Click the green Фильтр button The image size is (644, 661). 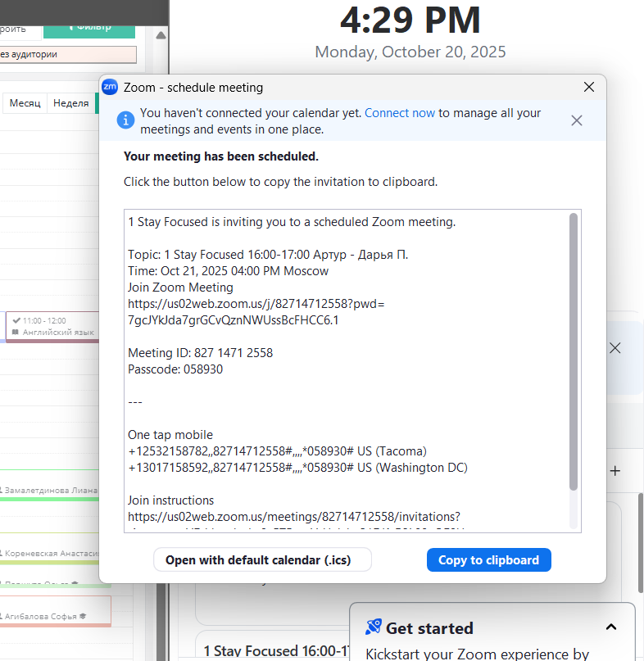coord(89,31)
